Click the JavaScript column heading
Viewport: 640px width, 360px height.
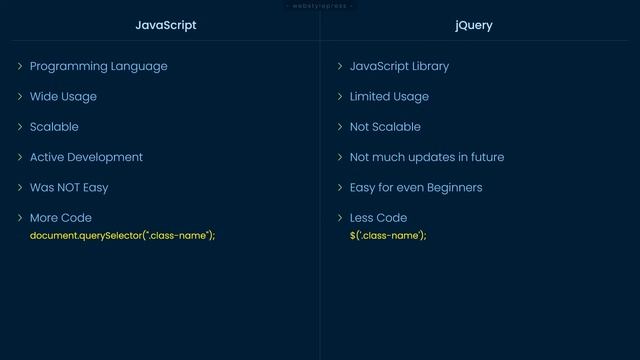click(x=166, y=25)
